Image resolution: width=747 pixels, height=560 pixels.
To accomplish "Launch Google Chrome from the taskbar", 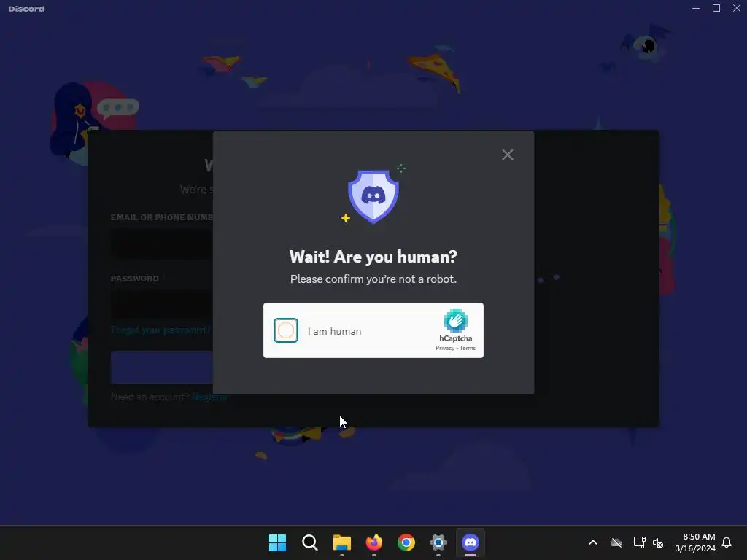I will 406,542.
